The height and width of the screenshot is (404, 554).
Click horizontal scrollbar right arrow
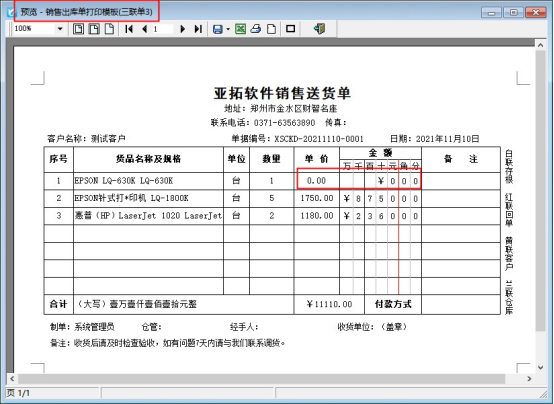click(x=529, y=379)
